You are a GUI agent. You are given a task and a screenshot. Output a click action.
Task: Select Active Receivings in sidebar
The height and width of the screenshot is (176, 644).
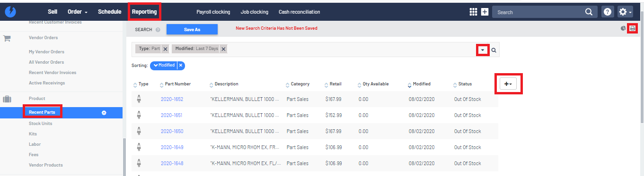tap(47, 83)
